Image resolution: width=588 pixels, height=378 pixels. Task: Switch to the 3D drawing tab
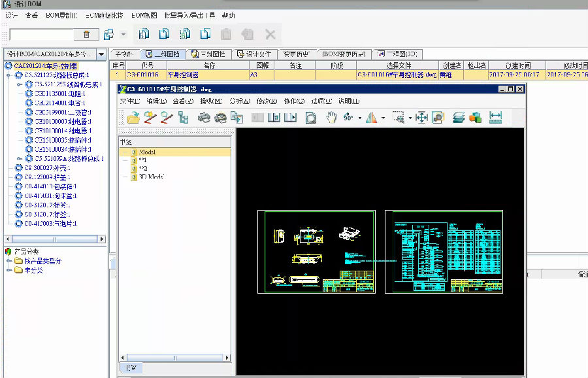click(x=208, y=54)
